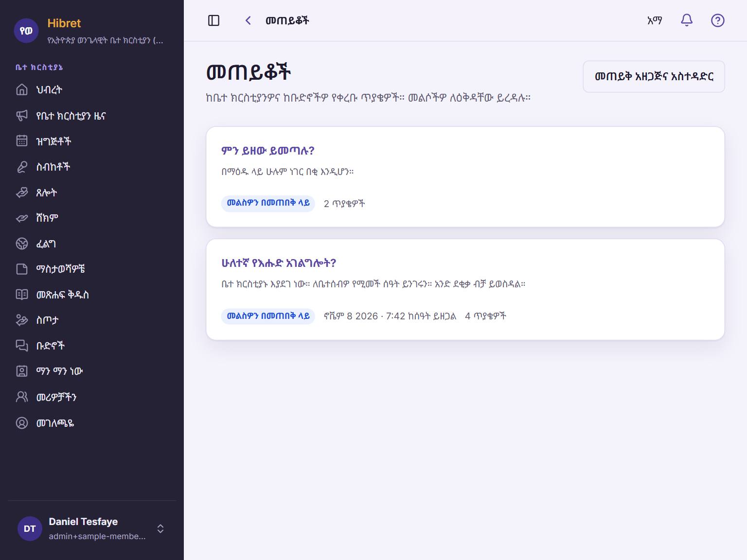Click መጠይቅ አዘጋጅና አስተዳድር button
This screenshot has height=560, width=747.
(654, 76)
